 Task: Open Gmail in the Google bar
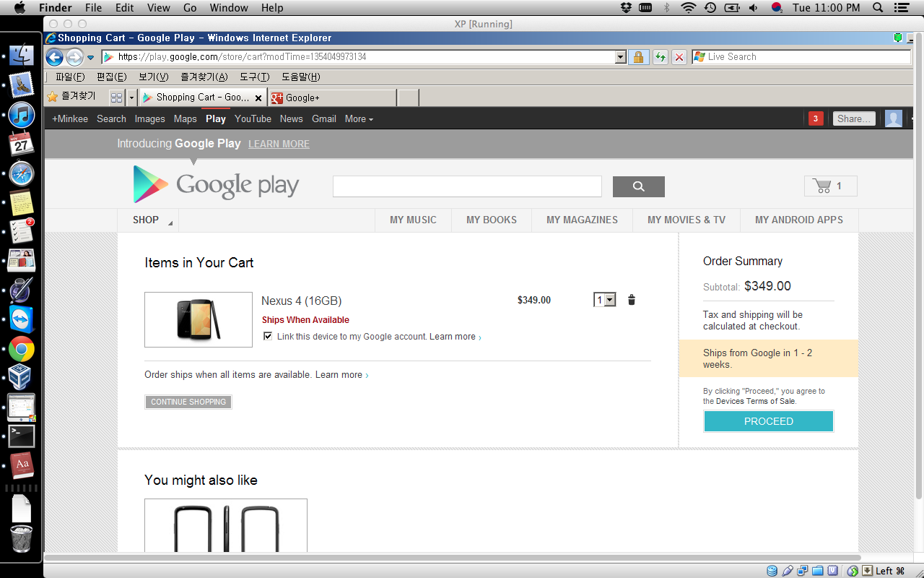pyautogui.click(x=323, y=119)
